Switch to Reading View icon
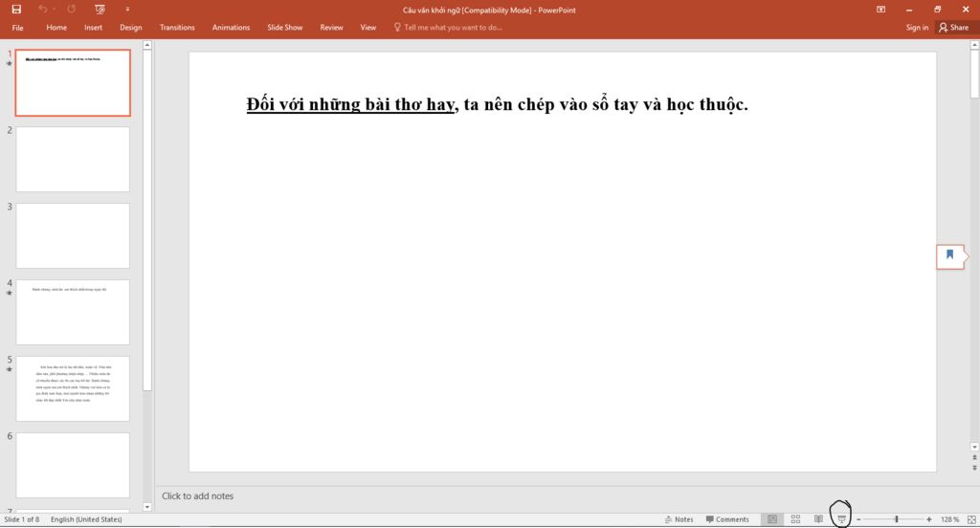Viewport: 980px width, 528px height. (818, 519)
